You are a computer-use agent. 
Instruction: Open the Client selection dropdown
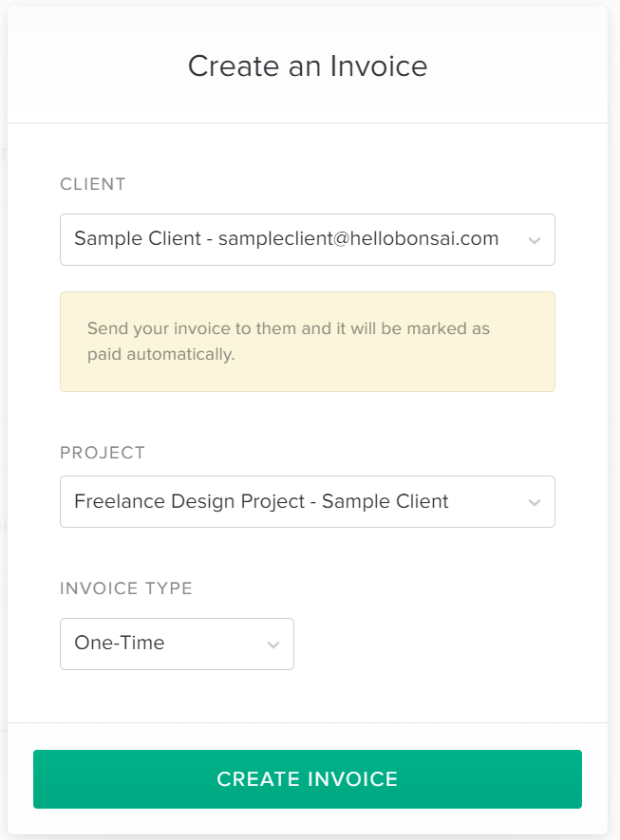point(308,239)
